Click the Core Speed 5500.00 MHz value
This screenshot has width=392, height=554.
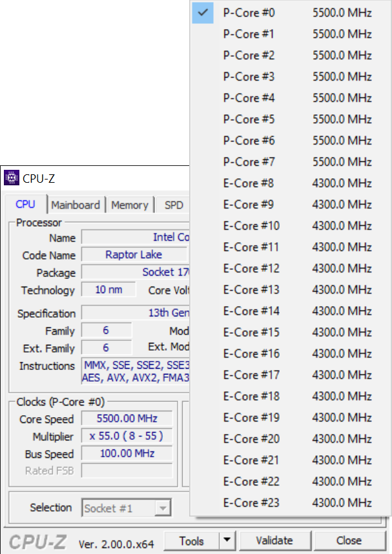(x=127, y=418)
